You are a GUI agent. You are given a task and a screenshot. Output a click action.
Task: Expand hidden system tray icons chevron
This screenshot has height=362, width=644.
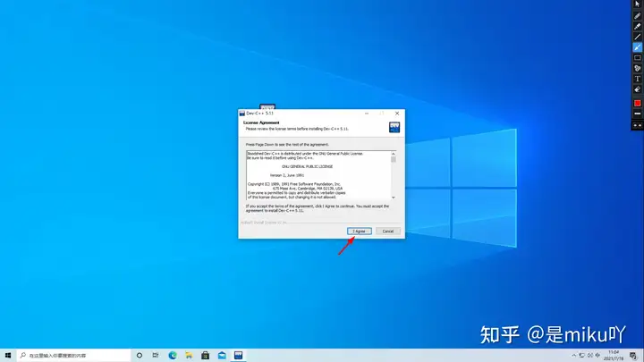573,356
